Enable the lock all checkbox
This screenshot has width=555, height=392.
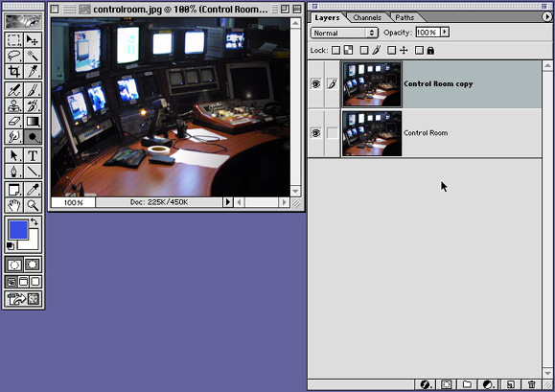(x=419, y=50)
